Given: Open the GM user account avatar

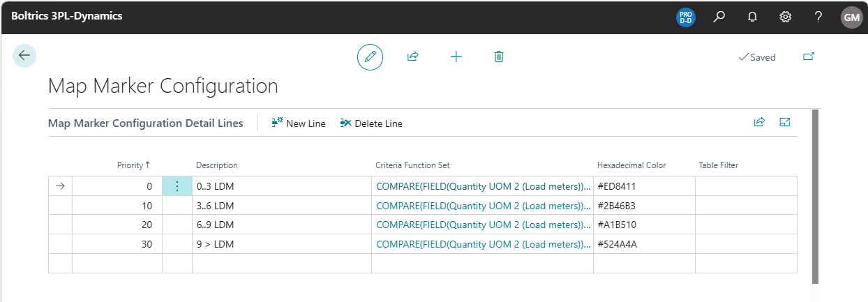Looking at the screenshot, I should pyautogui.click(x=852, y=17).
